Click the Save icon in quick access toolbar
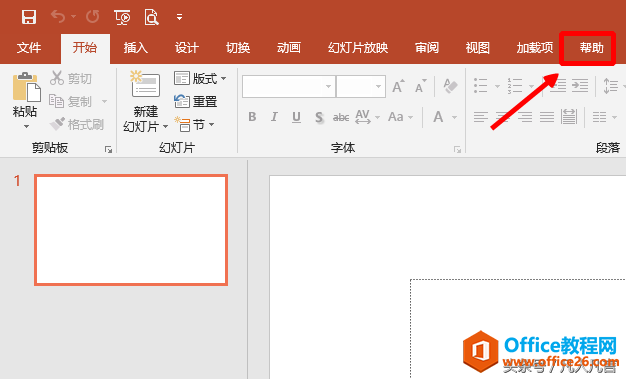 [x=29, y=17]
